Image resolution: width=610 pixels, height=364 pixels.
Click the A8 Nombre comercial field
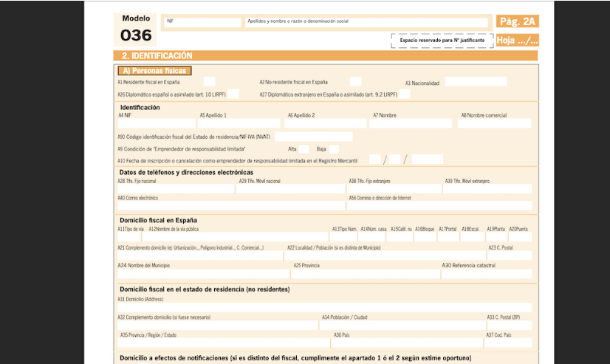click(x=496, y=123)
